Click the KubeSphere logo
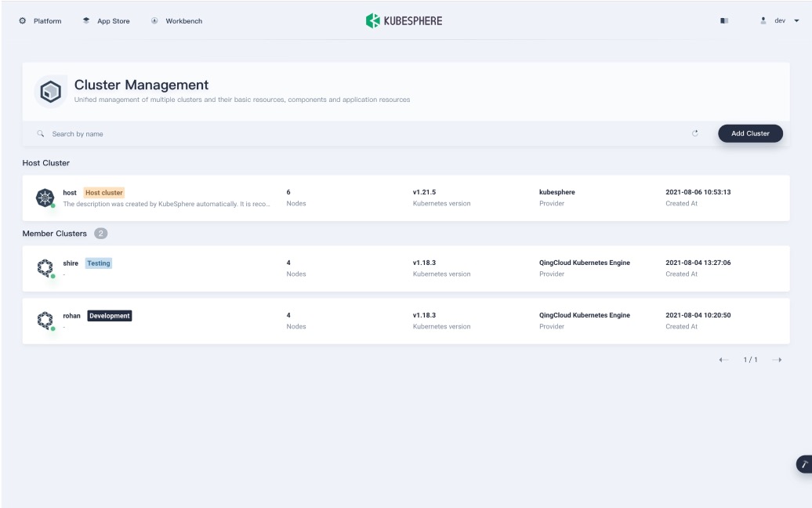Screen dimensions: 812x508 404,20
